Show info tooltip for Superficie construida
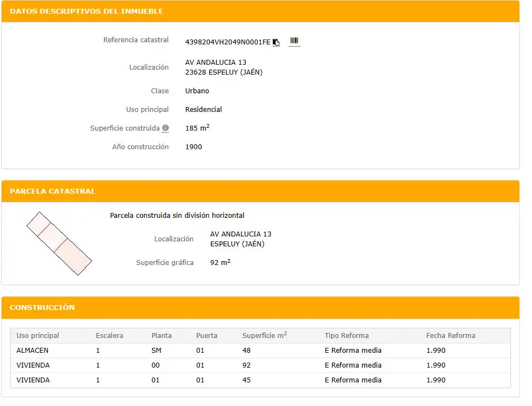 point(165,128)
